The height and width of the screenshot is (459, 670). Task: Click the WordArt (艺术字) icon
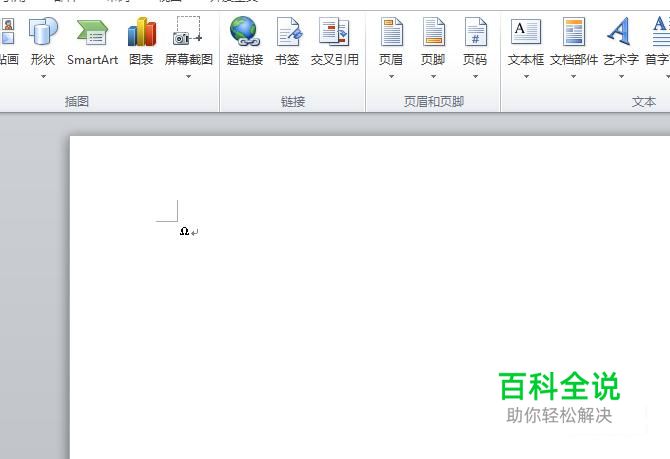(620, 31)
